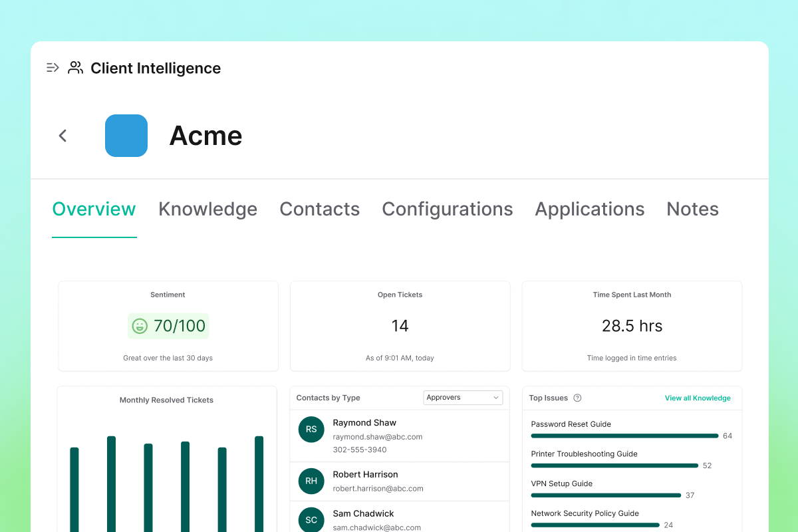This screenshot has height=532, width=798.
Task: Expand the sidebar menu icon
Action: [53, 68]
